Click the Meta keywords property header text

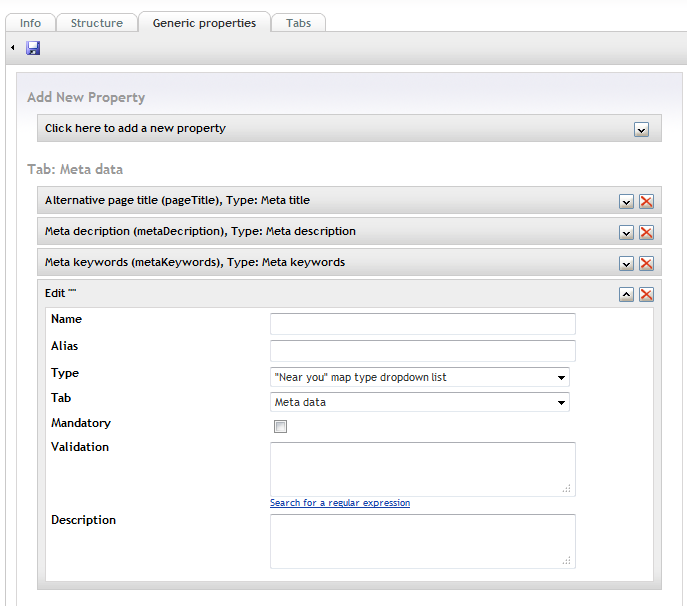tap(195, 262)
